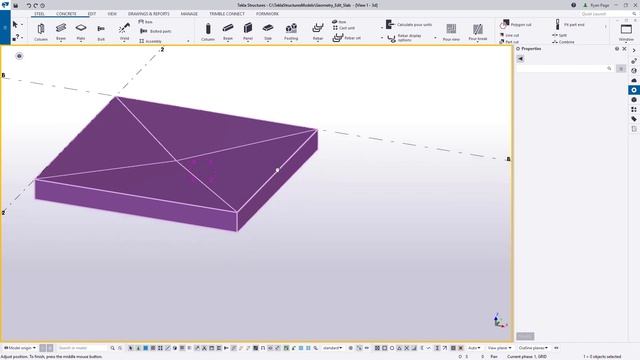Select the concrete Beam tool
Image resolution: width=640 pixels, height=360 pixels.
point(228,32)
